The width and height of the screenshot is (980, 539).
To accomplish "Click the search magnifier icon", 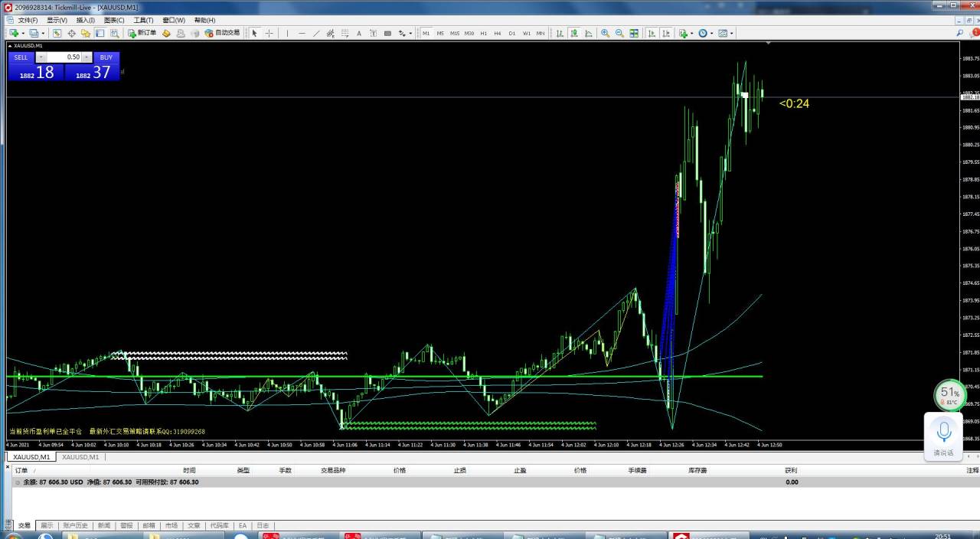I will (960, 33).
